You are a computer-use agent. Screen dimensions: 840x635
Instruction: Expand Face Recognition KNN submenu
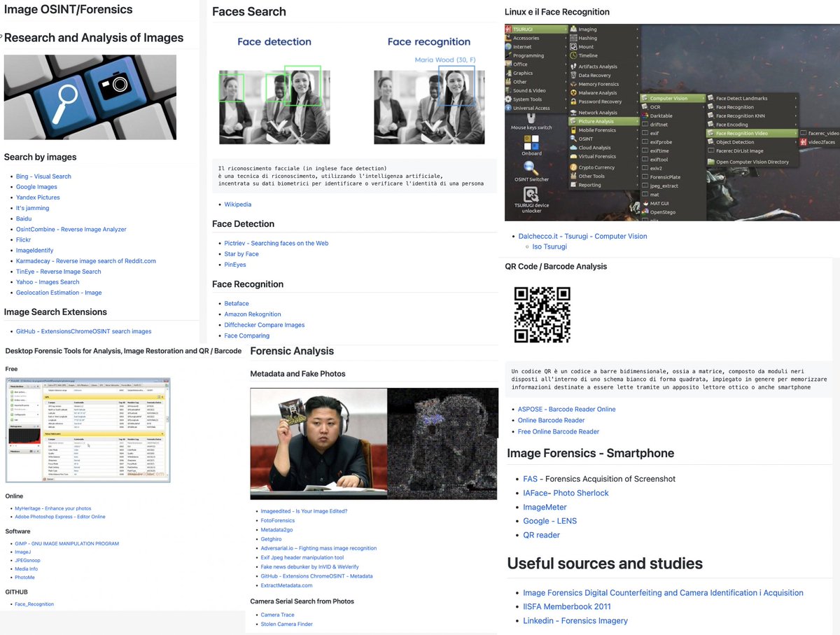click(752, 116)
